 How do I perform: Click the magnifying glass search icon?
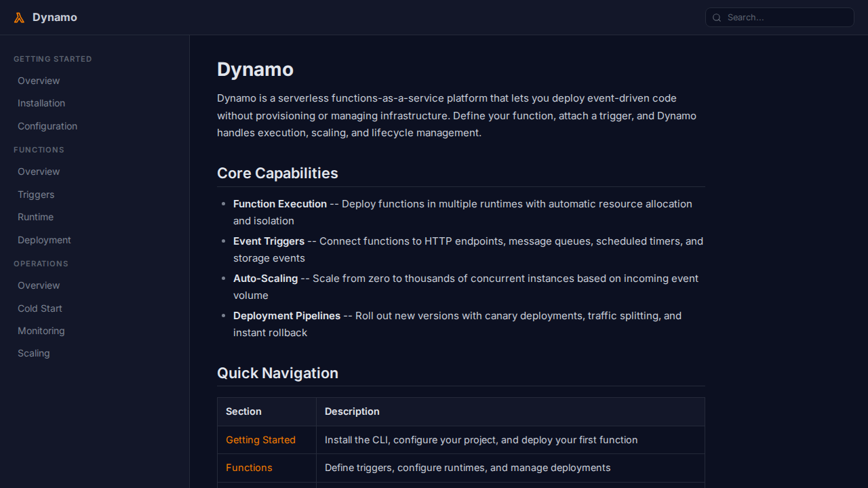[717, 18]
